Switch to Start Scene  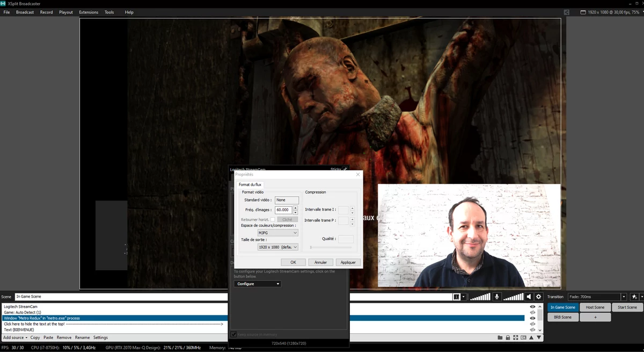pos(627,307)
